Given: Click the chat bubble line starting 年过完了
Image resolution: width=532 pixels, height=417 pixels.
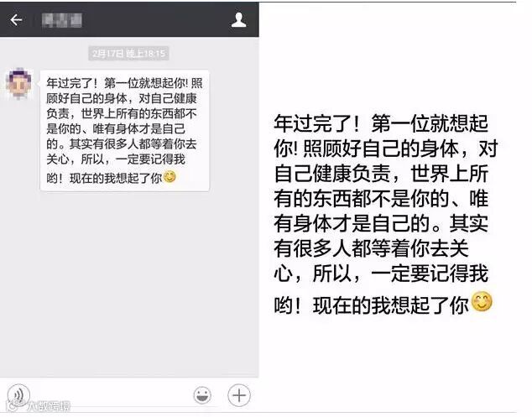Looking at the screenshot, I should (124, 83).
